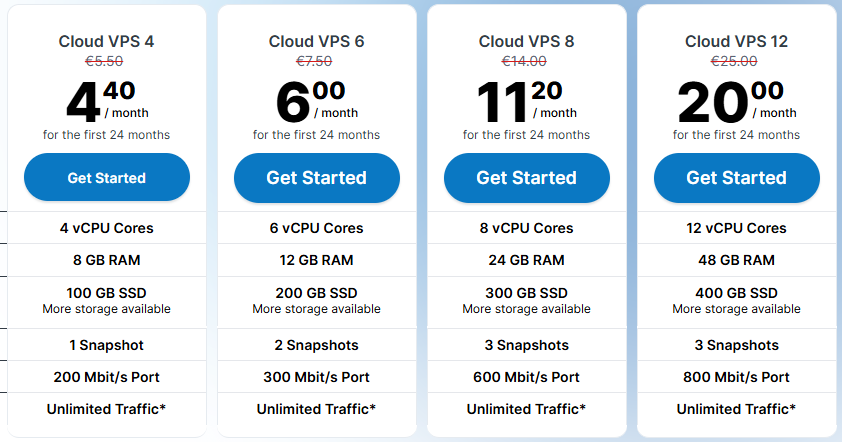Click the struck-through €25.00 price

[734, 61]
